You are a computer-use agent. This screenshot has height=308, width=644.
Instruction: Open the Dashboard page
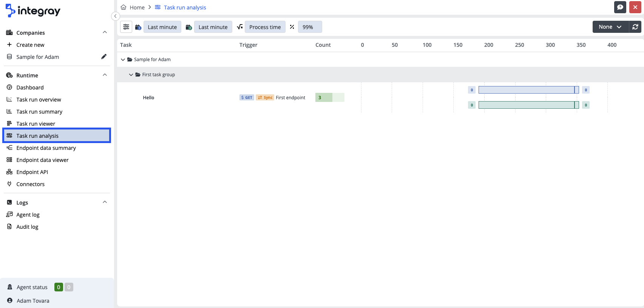click(30, 88)
